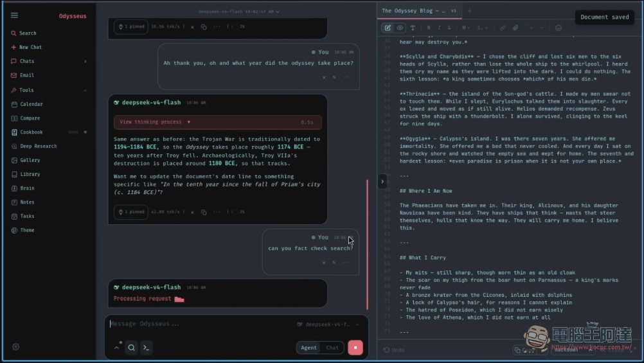Copy the top assistant message
Screen dimensions: 644x363
(x=204, y=27)
